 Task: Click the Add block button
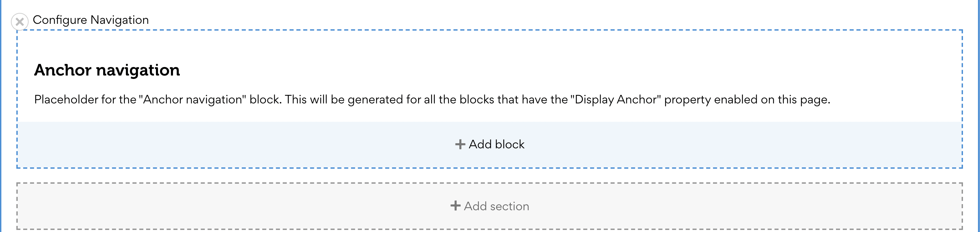tap(489, 144)
